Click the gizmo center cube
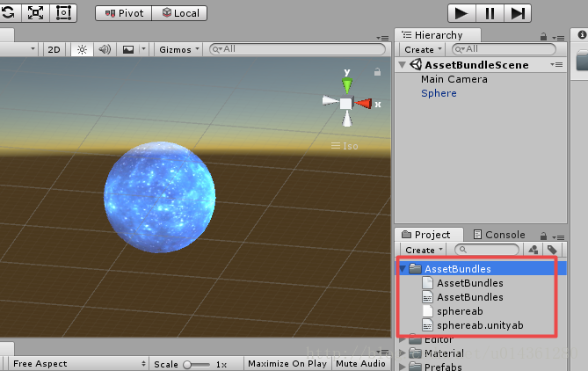 click(345, 104)
